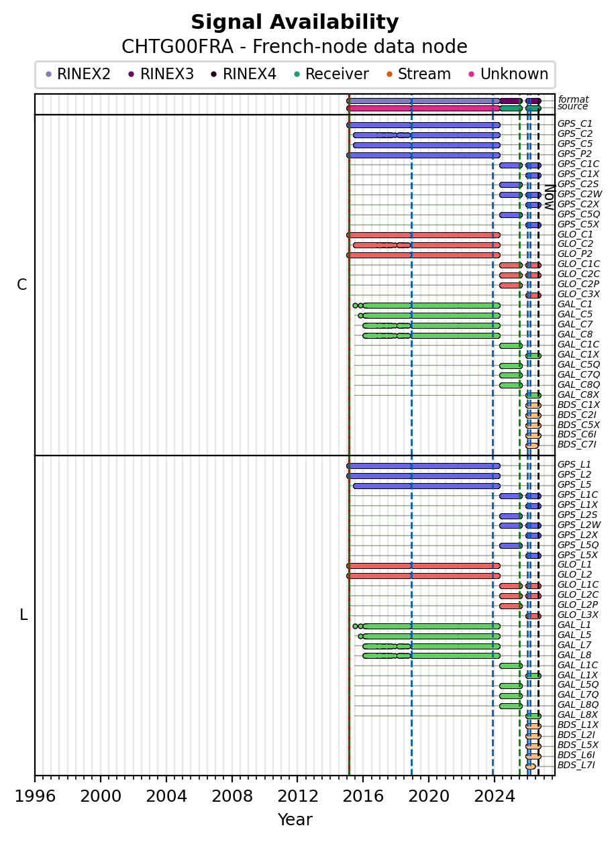Click the blue GPS_C1 availability bar
Image resolution: width=616 pixels, height=842 pixels.
423,125
